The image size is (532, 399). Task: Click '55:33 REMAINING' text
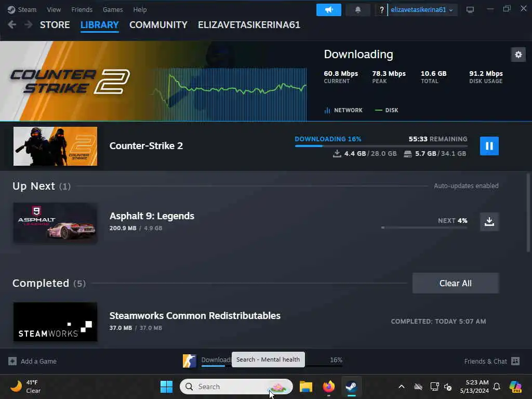(437, 139)
